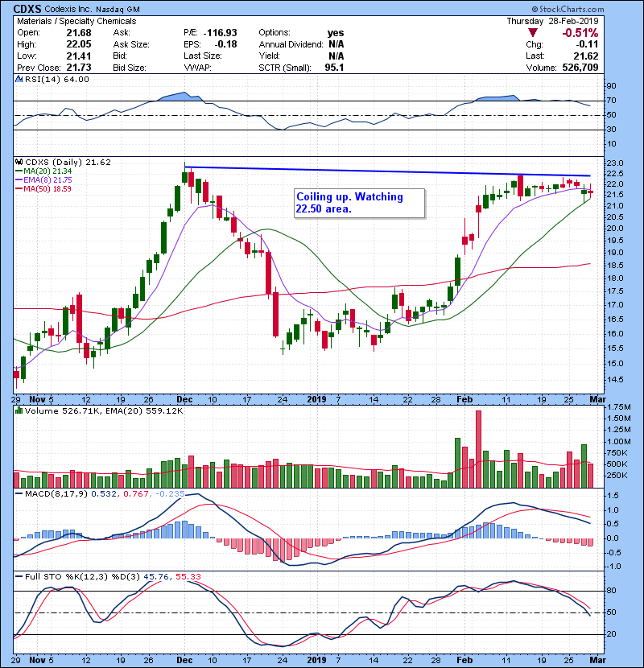Click the 80 level on the stochastic scale

point(611,591)
